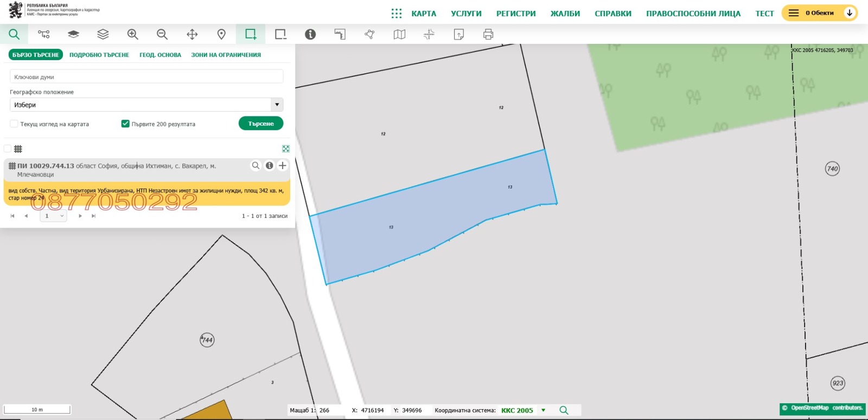
Task: Open the 'Избери' geographic location dropdown
Action: pos(146,105)
